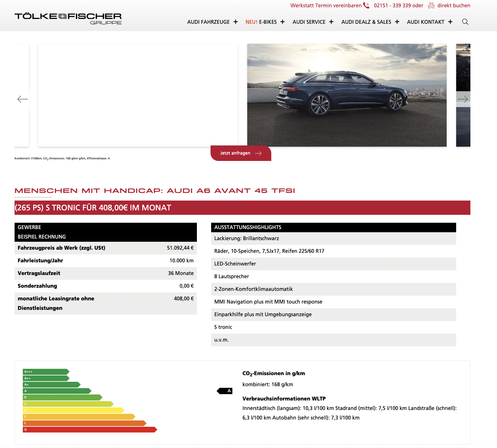497x448 pixels.
Task: Click the Verbrauchsinformationen WLTP heading
Action: (284, 399)
